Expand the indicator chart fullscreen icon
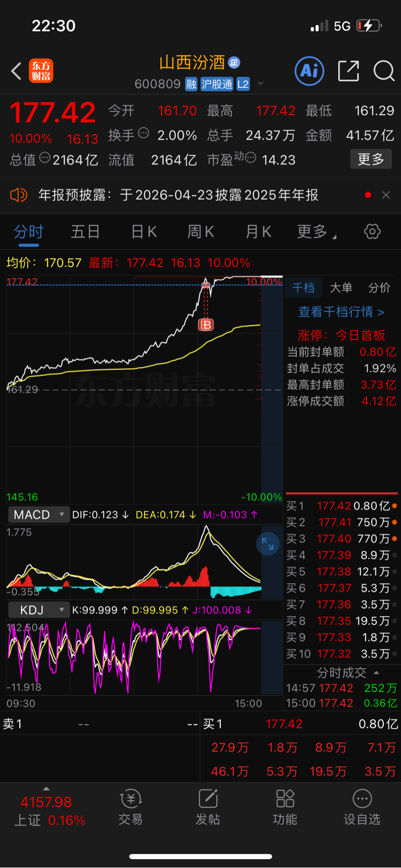The height and width of the screenshot is (868, 401). (268, 544)
